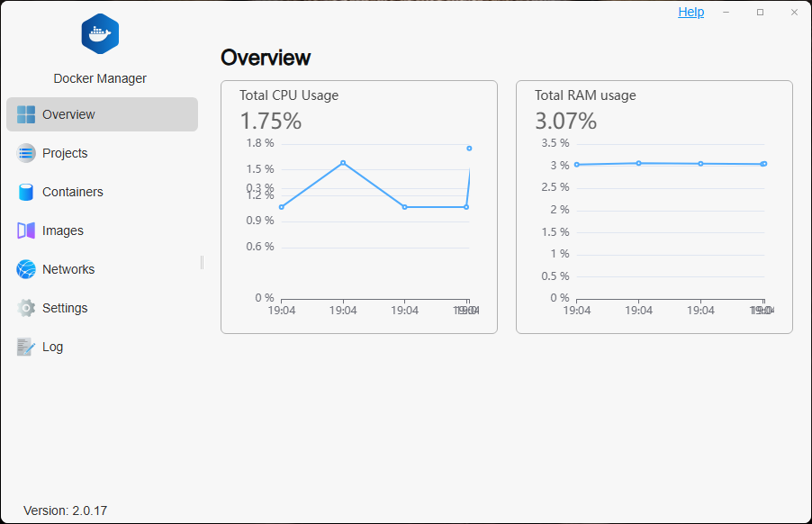Screen dimensions: 812x524
Task: Click the Help link
Action: [690, 12]
